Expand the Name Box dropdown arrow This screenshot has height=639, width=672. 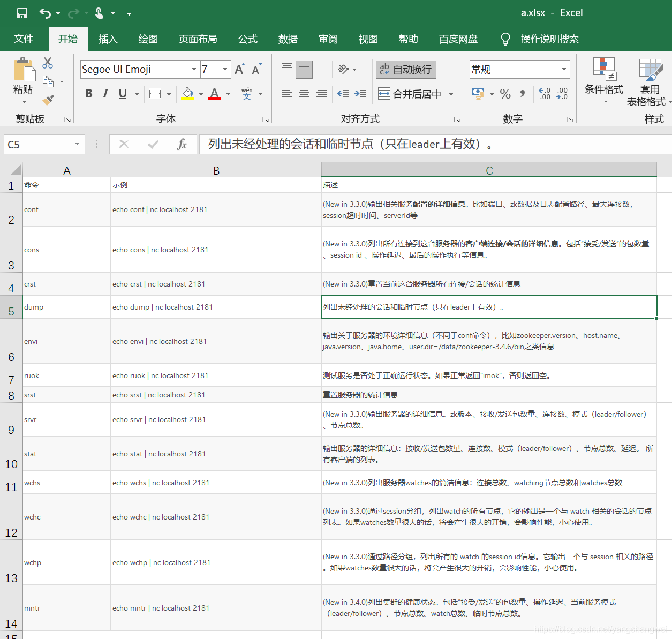point(77,144)
